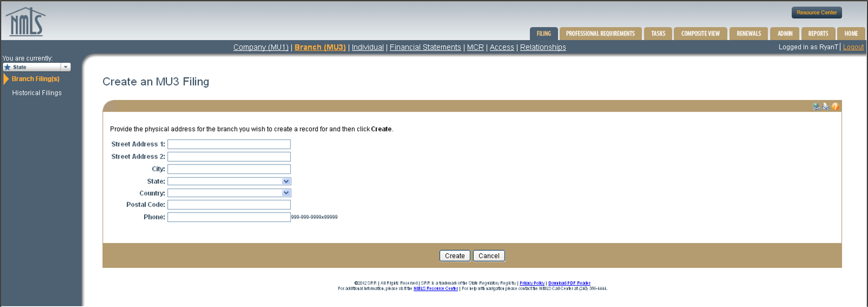Open the Reports tab
This screenshot has height=307, width=868.
click(818, 33)
